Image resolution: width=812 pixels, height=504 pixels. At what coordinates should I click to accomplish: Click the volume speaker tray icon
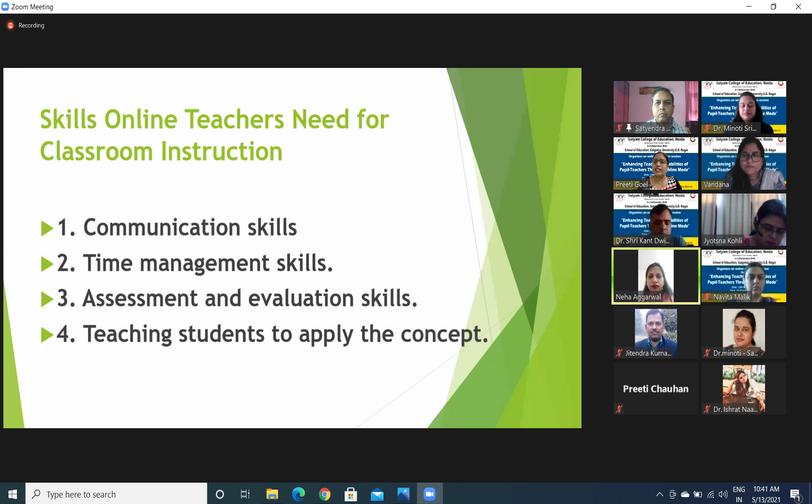(x=722, y=494)
